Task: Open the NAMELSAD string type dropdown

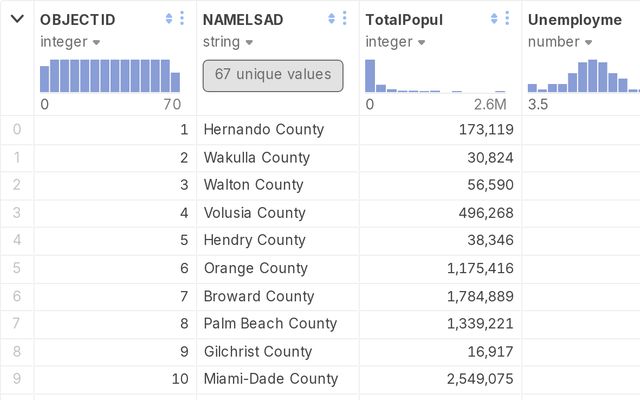Action: (227, 42)
